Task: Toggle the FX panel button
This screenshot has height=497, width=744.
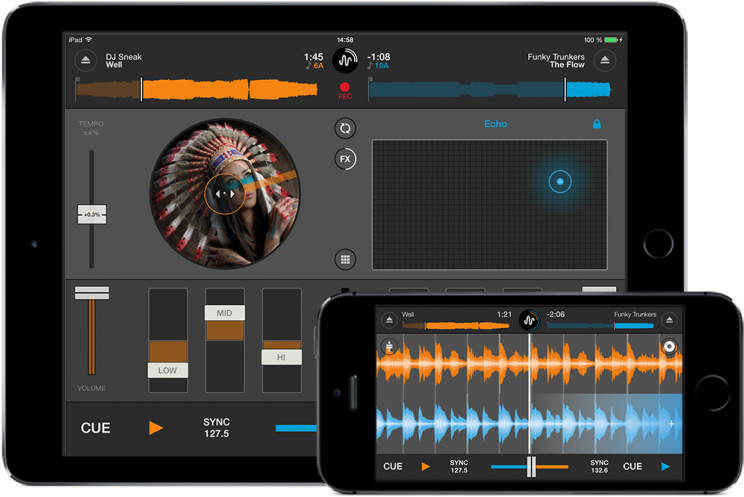Action: 345,159
